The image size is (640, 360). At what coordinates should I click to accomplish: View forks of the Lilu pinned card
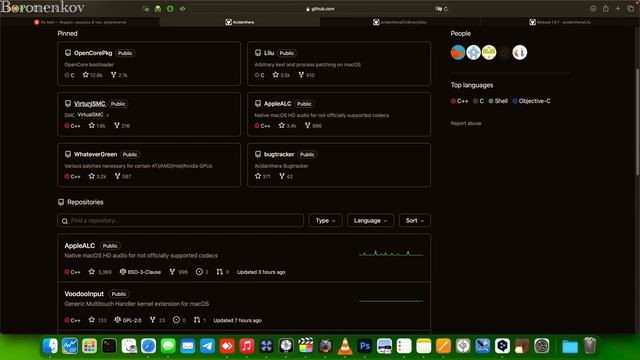(307, 75)
